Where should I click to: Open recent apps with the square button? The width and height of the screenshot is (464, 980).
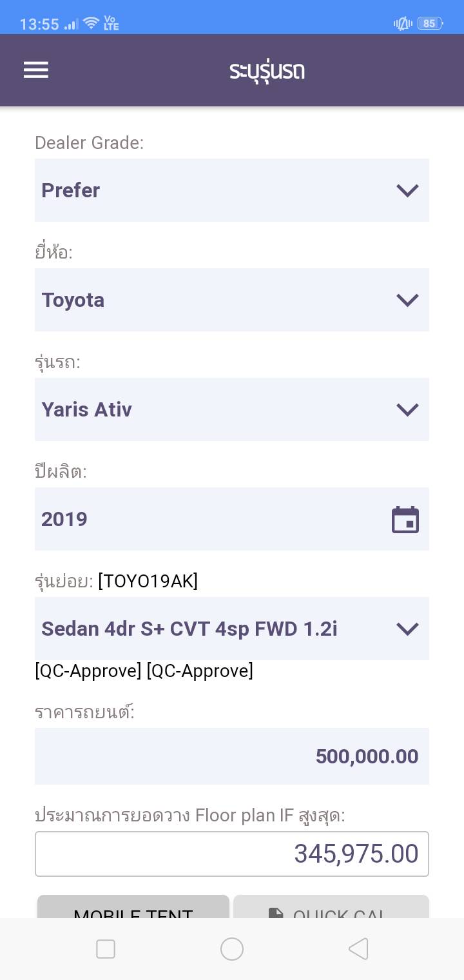pos(106,949)
